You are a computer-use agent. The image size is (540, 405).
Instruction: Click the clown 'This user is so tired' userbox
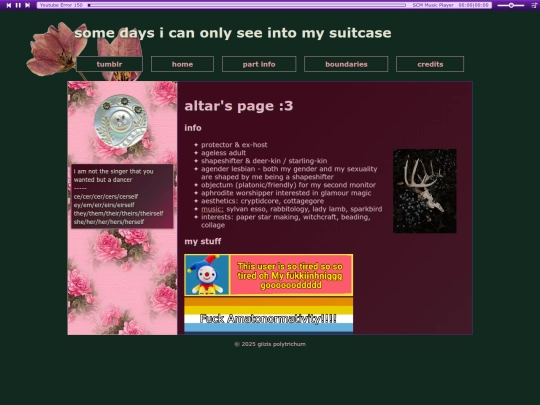(269, 275)
